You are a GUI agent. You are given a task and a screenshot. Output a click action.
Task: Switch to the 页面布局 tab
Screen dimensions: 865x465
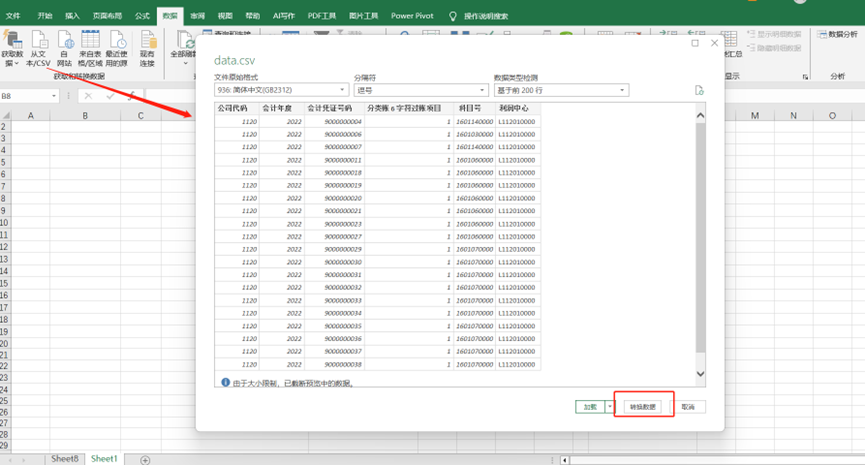click(107, 16)
